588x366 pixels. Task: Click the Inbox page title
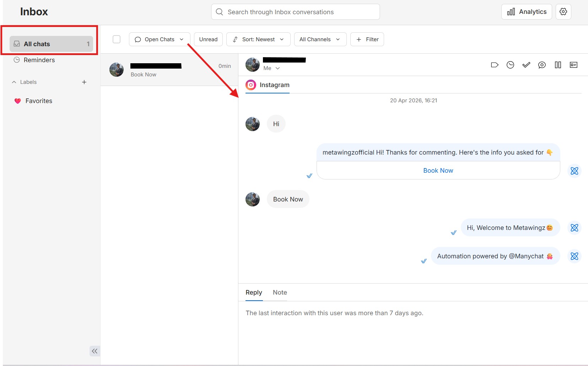pos(34,12)
